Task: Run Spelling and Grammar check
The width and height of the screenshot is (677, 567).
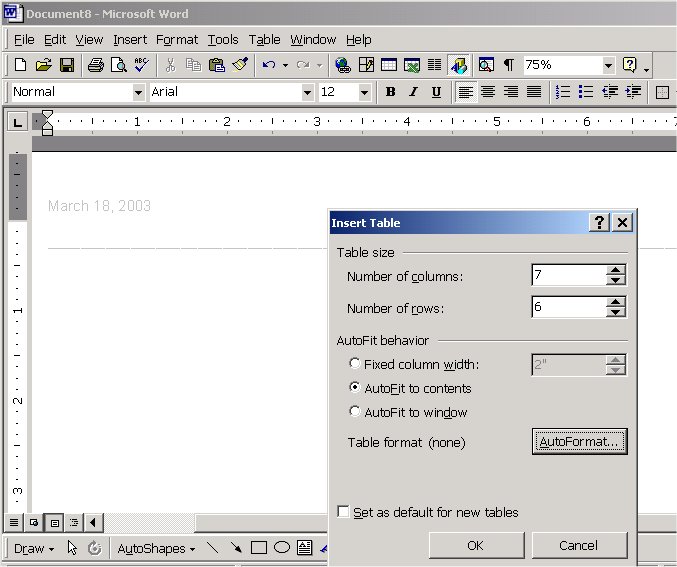Action: pyautogui.click(x=141, y=65)
